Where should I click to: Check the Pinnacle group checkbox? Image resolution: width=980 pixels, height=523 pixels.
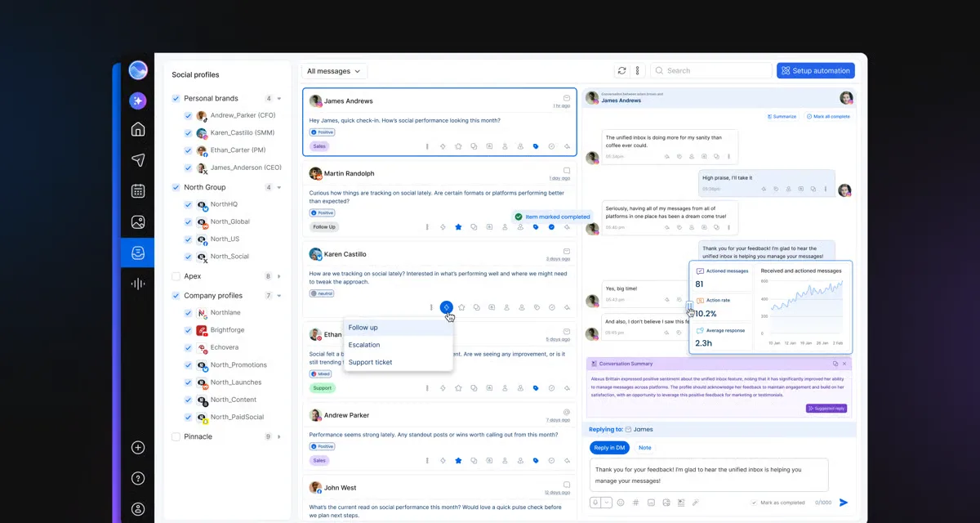[x=176, y=436]
